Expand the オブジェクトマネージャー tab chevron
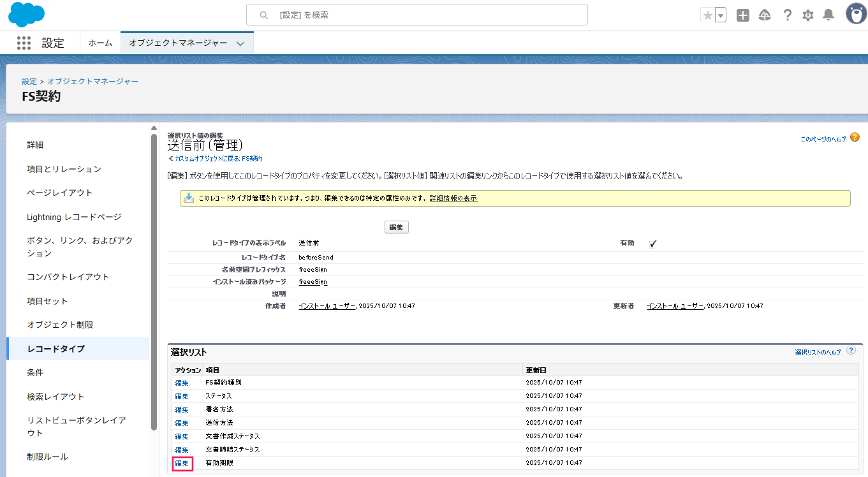This screenshot has height=477, width=868. pos(240,43)
